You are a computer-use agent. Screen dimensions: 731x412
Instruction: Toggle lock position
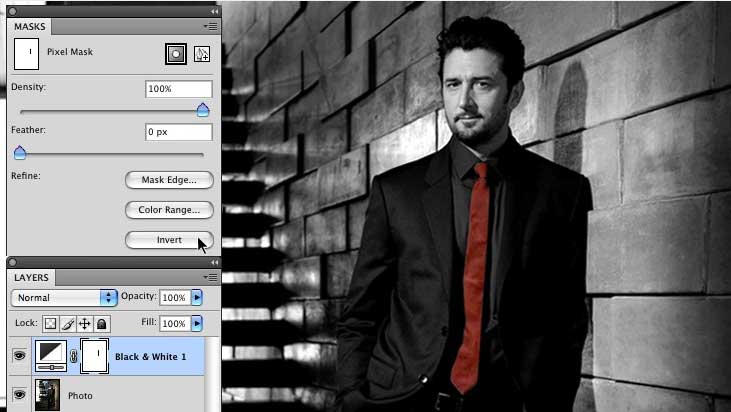[x=85, y=323]
